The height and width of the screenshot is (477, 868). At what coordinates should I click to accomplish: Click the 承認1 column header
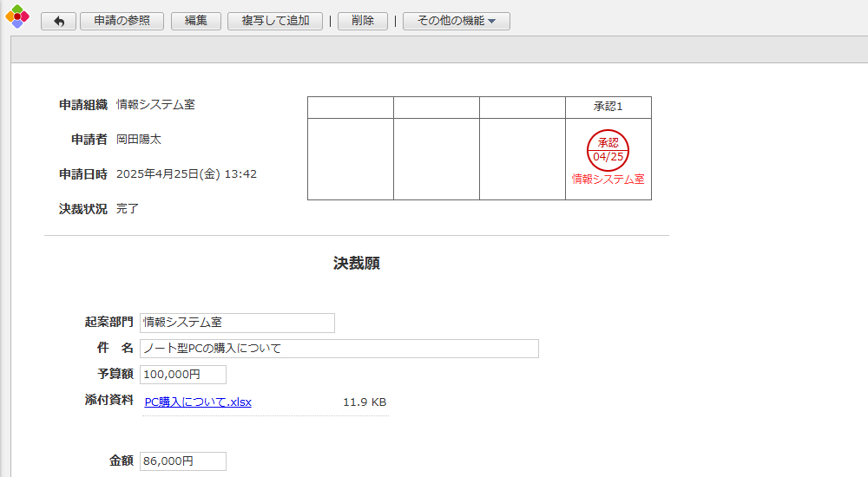click(608, 107)
